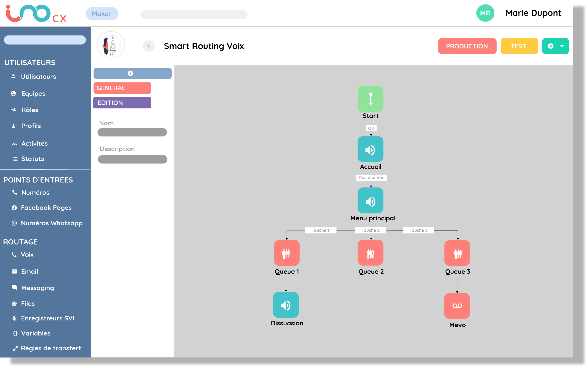
Task: Click the Voix routing phone icon
Action: tap(14, 254)
